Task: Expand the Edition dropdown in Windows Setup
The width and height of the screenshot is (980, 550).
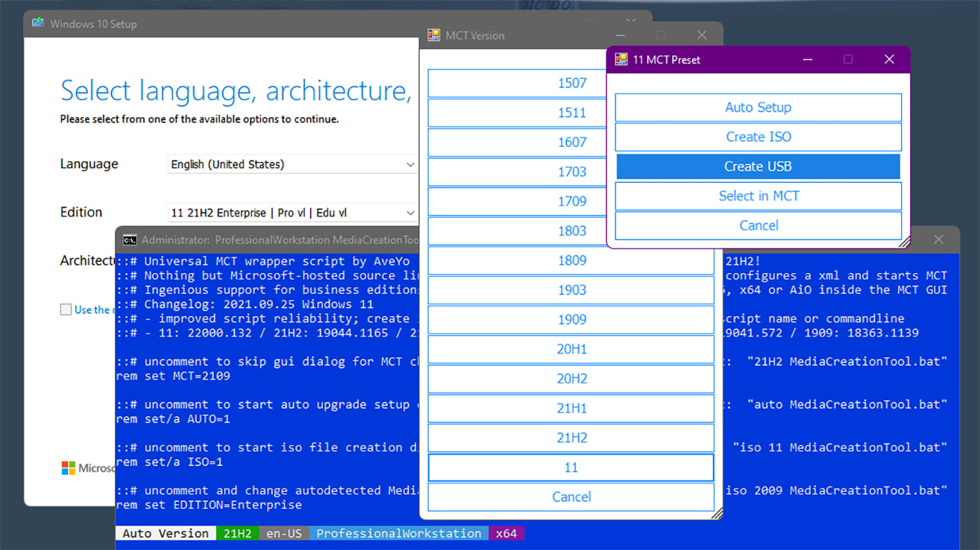Action: (x=292, y=213)
